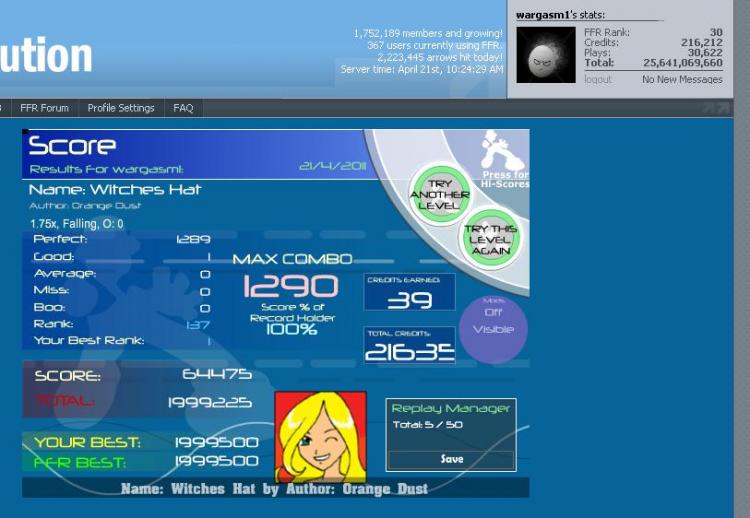Click the Credits Earned box

tap(409, 293)
